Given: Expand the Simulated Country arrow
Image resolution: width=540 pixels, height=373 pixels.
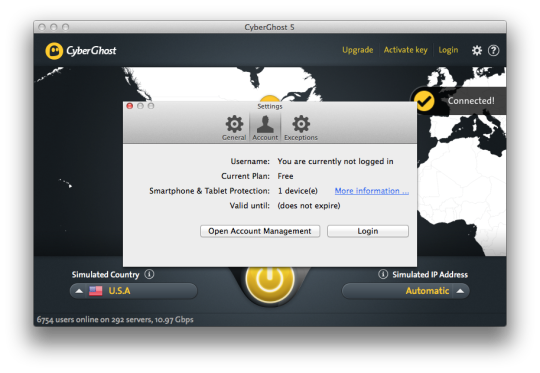Looking at the screenshot, I should pos(79,291).
